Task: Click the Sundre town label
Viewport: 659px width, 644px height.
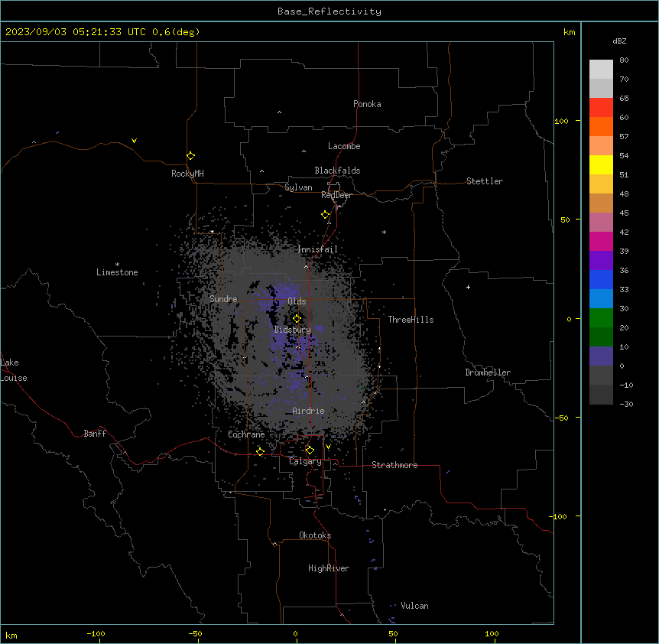Action: pos(223,299)
